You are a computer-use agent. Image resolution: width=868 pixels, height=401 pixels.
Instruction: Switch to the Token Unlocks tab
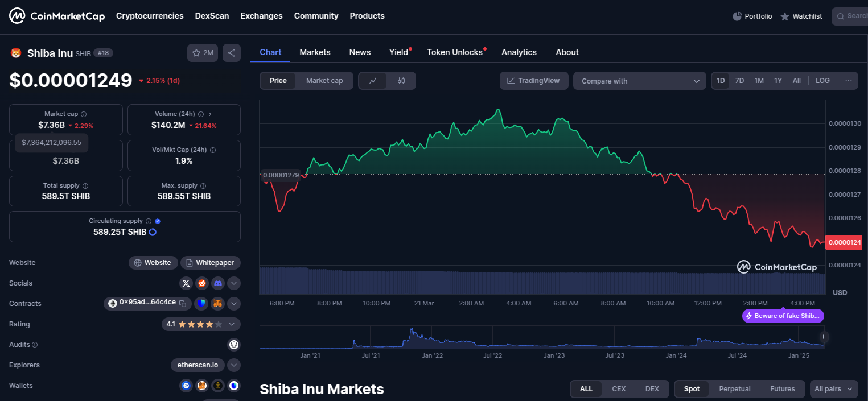click(x=455, y=52)
